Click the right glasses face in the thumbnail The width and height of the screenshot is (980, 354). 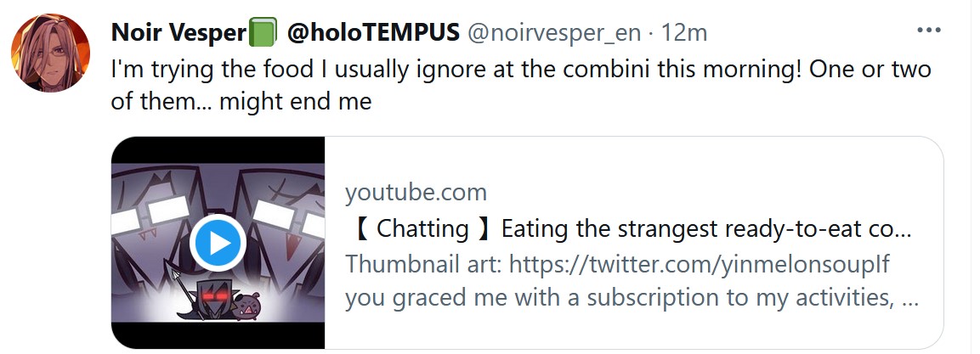click(280, 212)
